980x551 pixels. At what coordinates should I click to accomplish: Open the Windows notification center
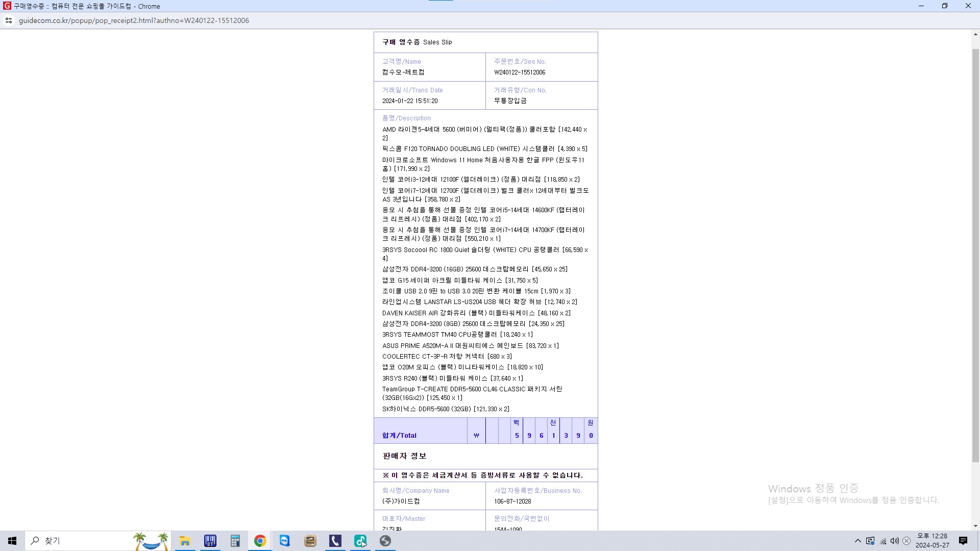pos(963,541)
